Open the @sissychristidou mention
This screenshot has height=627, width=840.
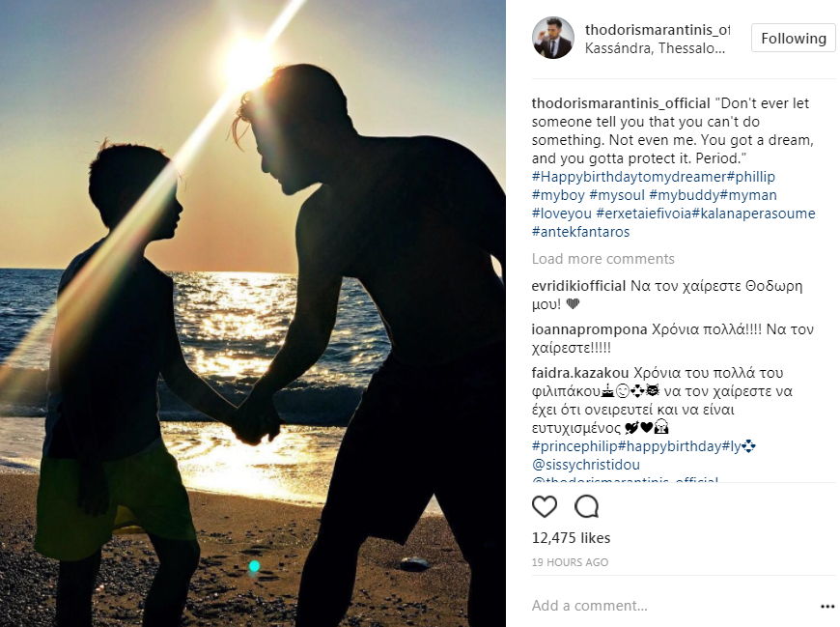click(x=585, y=465)
